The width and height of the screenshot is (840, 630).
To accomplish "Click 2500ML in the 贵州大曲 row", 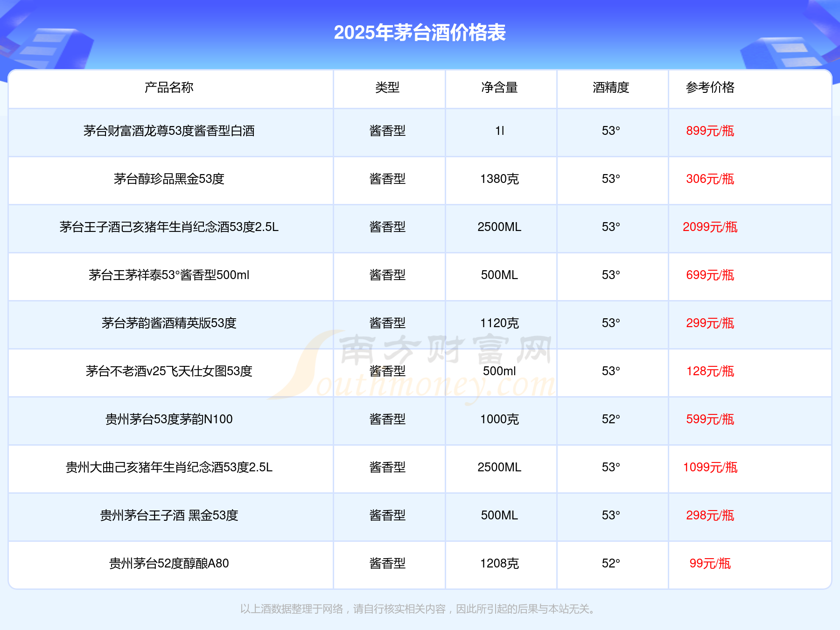I will [499, 467].
